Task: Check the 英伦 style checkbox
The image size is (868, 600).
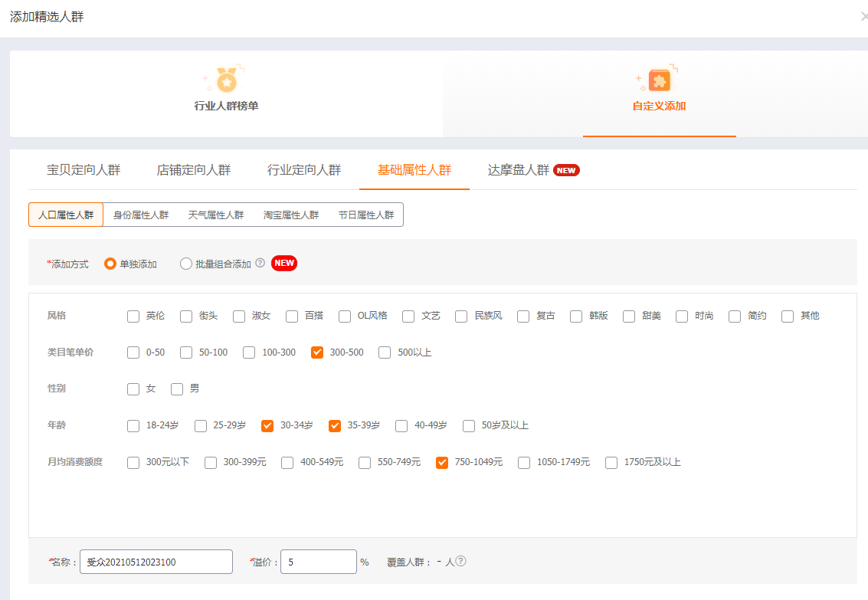Action: pyautogui.click(x=133, y=316)
